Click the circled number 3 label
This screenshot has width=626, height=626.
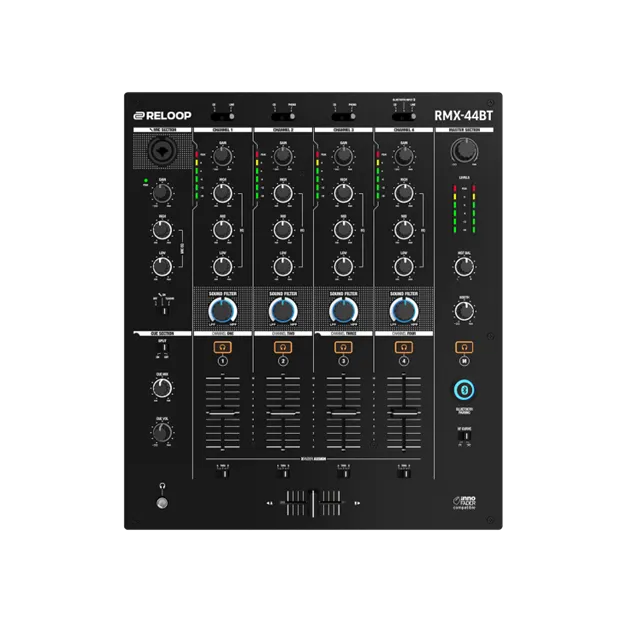(x=343, y=361)
